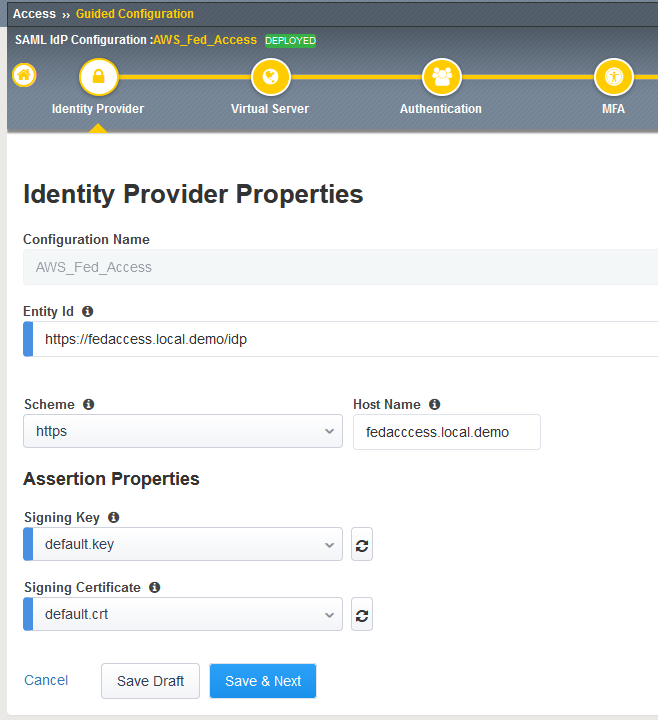Click the MFA step icon
Screen dimensions: 658x720
[x=613, y=76]
